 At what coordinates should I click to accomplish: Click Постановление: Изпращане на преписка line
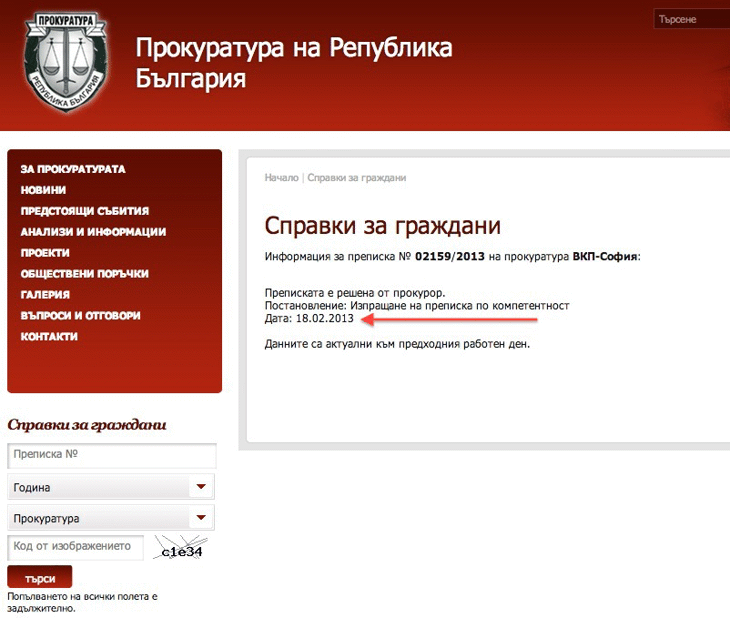[417, 306]
